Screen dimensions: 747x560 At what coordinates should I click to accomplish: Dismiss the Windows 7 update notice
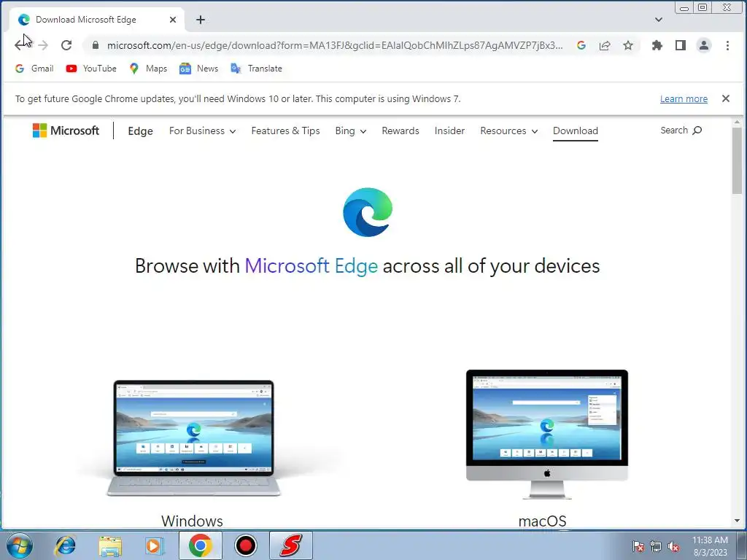pyautogui.click(x=726, y=98)
